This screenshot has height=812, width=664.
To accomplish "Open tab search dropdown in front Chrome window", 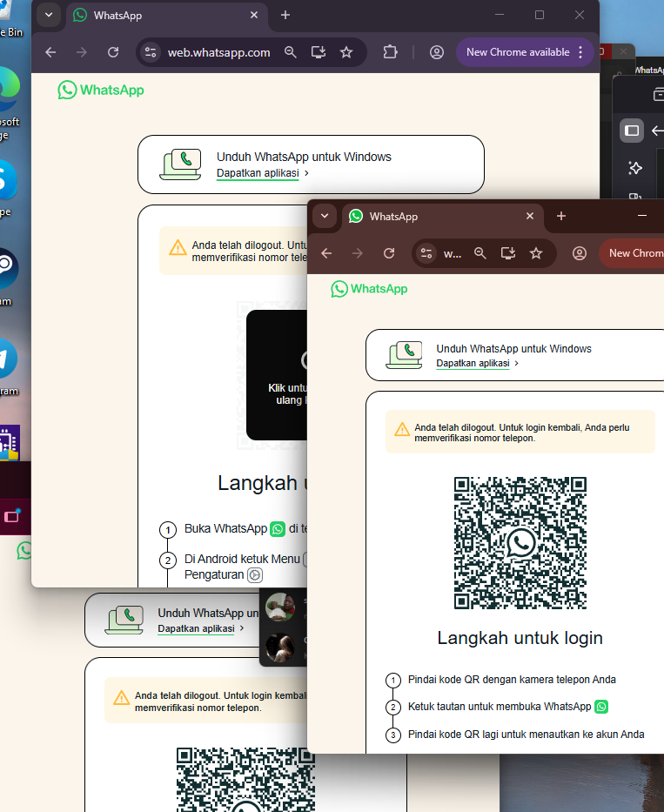I will 325,216.
